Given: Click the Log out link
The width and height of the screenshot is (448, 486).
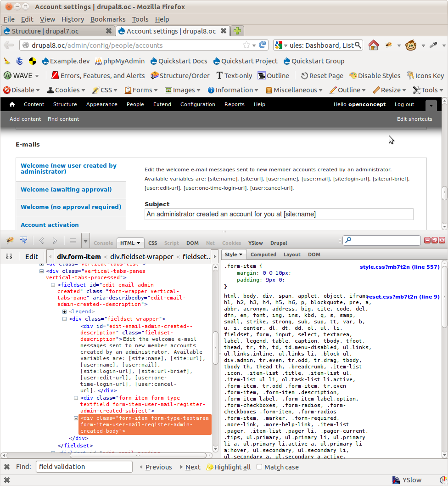Looking at the screenshot, I should (404, 104).
